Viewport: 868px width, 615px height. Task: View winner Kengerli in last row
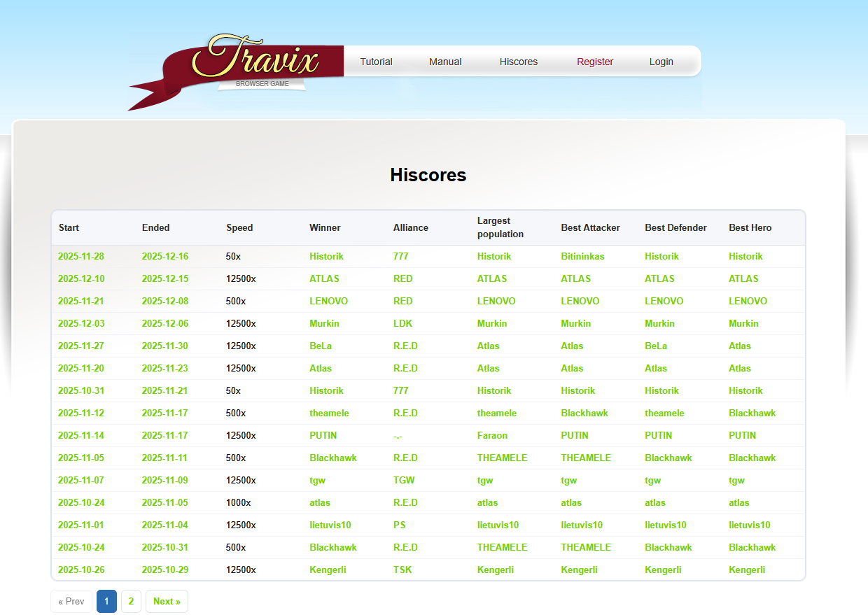pyautogui.click(x=328, y=570)
